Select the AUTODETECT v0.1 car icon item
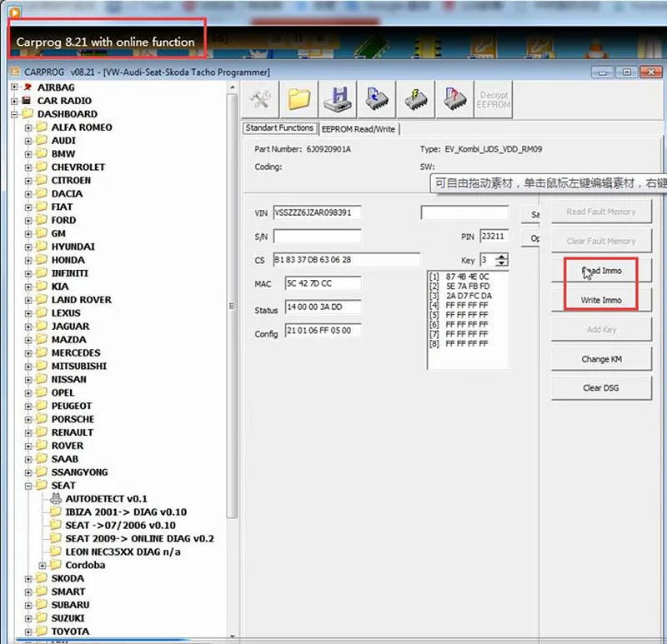The height and width of the screenshot is (644, 667). 56,498
